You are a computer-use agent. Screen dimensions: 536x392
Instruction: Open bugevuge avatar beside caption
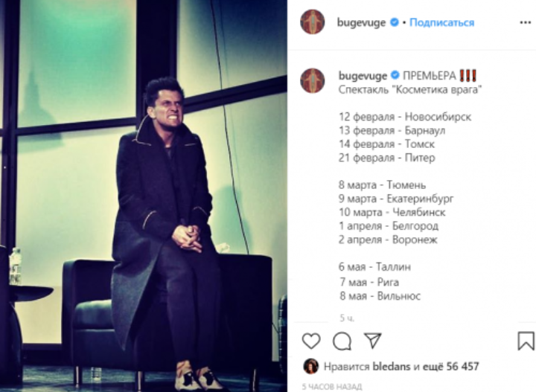click(x=312, y=80)
